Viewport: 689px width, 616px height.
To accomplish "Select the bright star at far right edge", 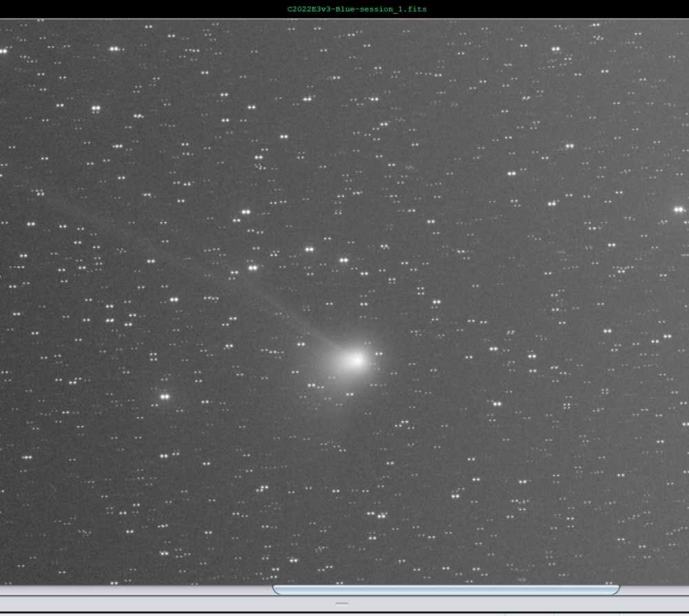I will (679, 209).
